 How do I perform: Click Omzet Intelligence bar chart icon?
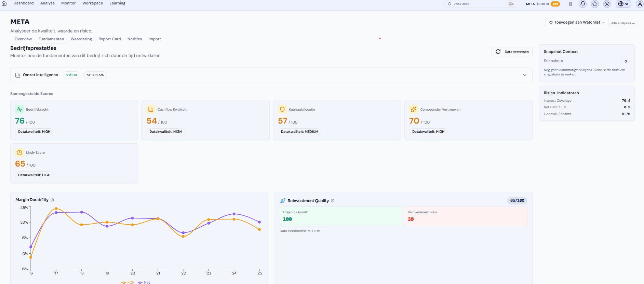tap(18, 75)
